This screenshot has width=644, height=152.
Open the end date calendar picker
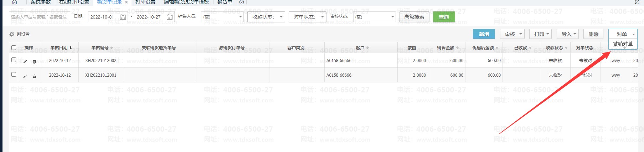pyautogui.click(x=170, y=17)
